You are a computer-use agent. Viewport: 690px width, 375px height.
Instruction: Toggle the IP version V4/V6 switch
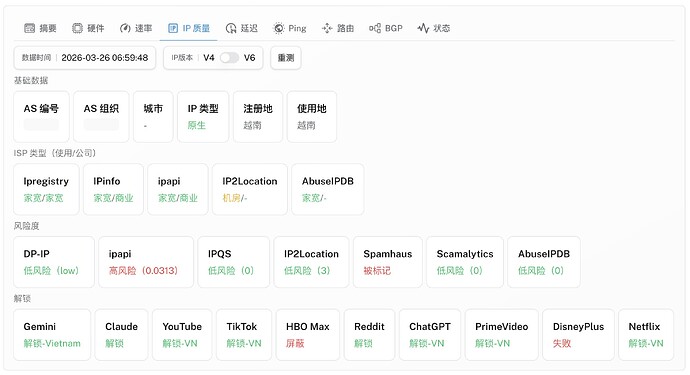(229, 58)
